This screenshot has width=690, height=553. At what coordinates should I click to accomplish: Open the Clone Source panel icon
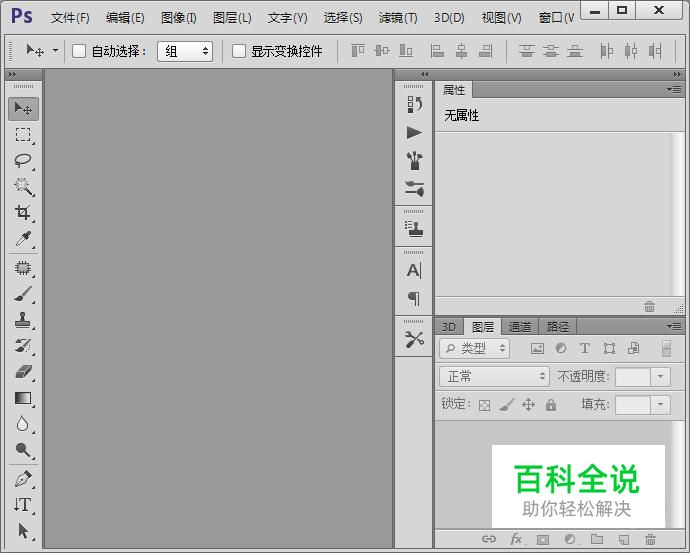point(414,229)
